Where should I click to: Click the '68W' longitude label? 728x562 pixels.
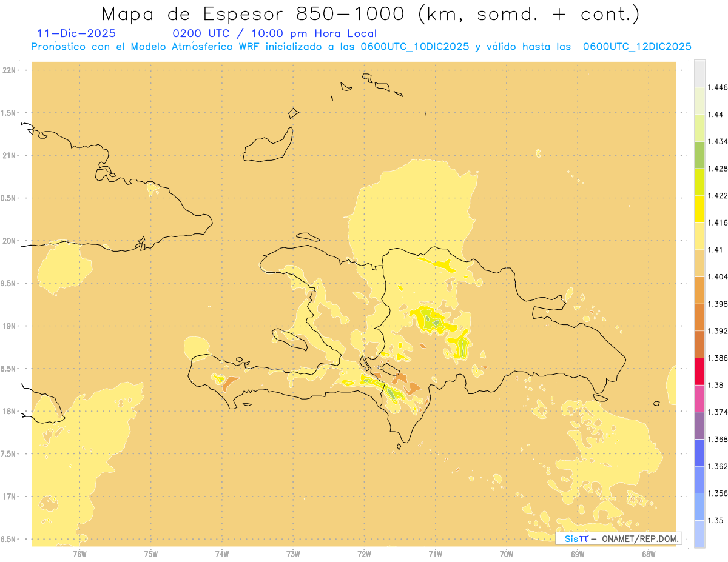click(x=649, y=554)
